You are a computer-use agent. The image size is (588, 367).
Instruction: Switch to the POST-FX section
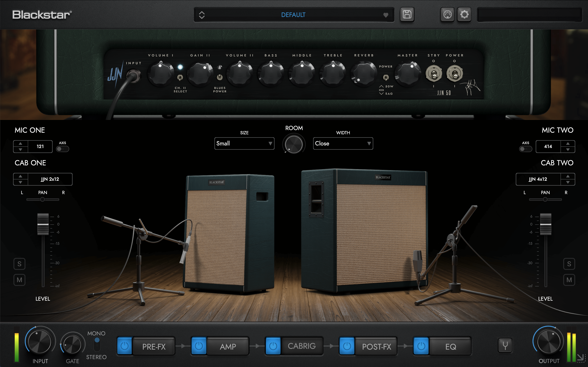pyautogui.click(x=376, y=346)
